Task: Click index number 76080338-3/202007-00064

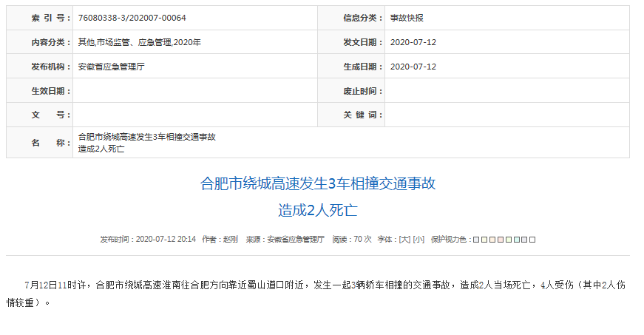Action: point(132,18)
